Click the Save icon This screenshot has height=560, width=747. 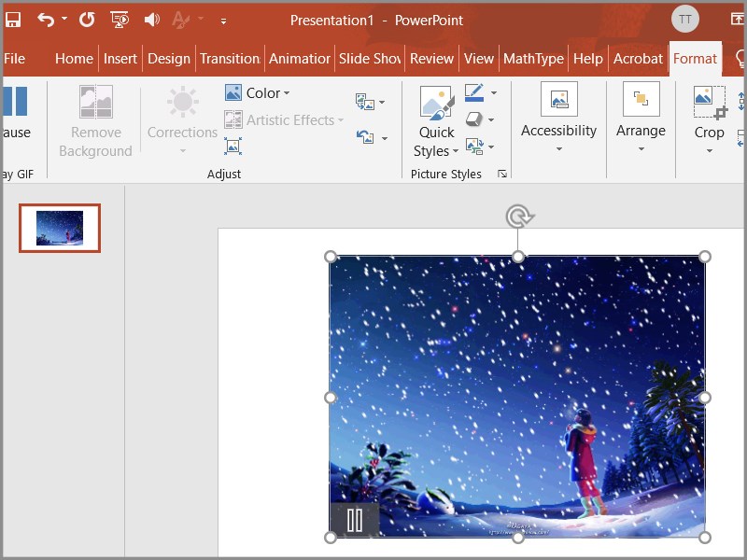[x=13, y=19]
